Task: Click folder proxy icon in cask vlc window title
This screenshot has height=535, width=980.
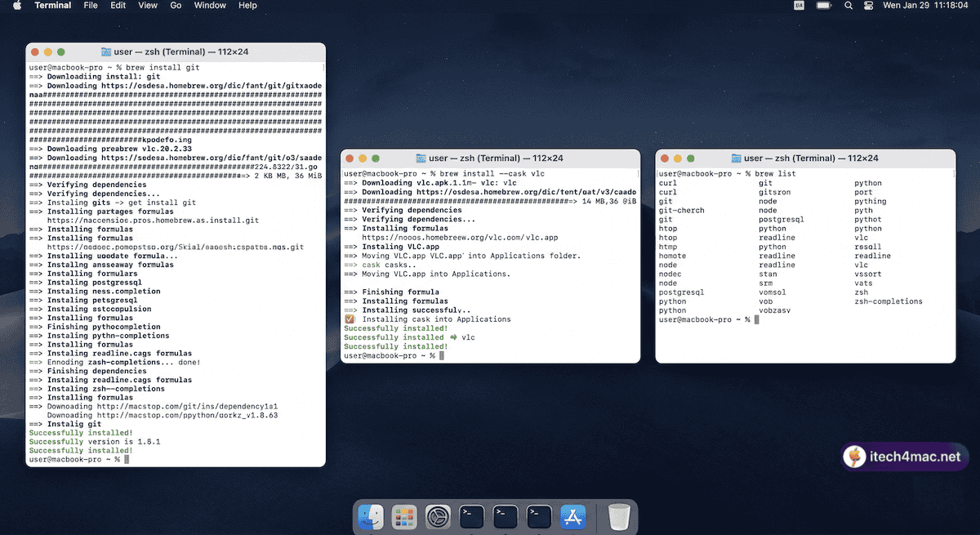Action: click(421, 158)
